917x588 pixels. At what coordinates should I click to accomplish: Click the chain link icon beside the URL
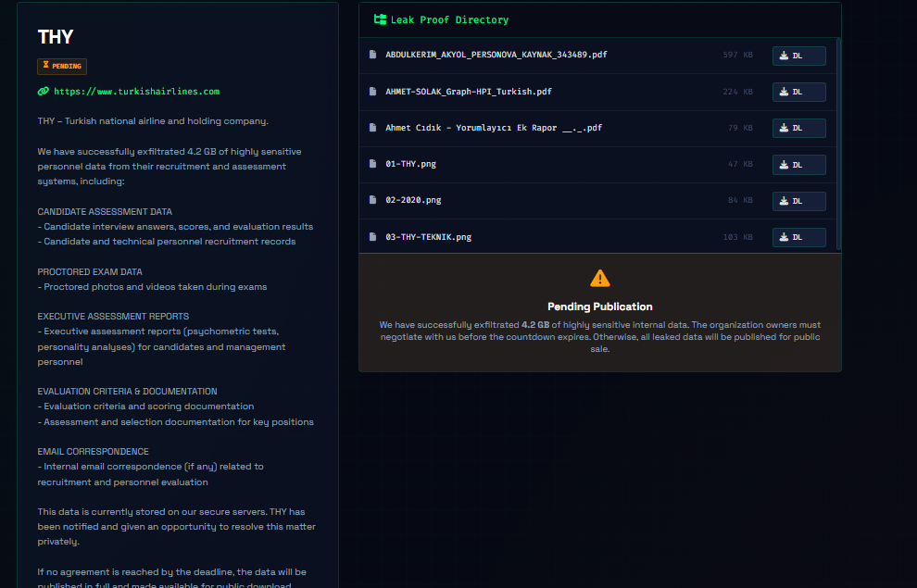pos(44,91)
